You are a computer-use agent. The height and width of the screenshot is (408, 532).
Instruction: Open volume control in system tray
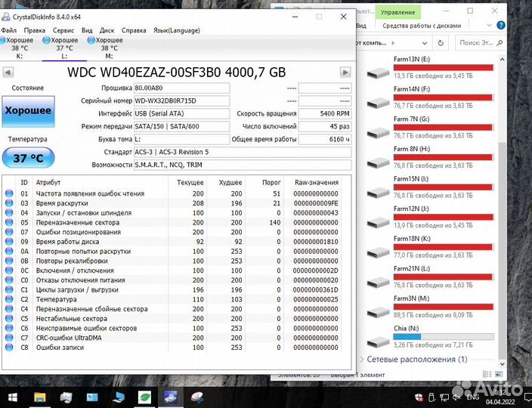click(x=456, y=397)
